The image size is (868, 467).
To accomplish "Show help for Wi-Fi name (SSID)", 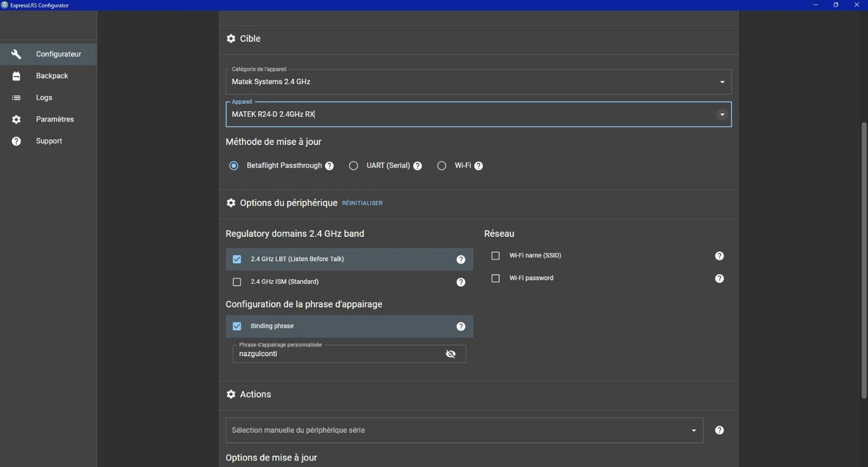I will coord(719,256).
